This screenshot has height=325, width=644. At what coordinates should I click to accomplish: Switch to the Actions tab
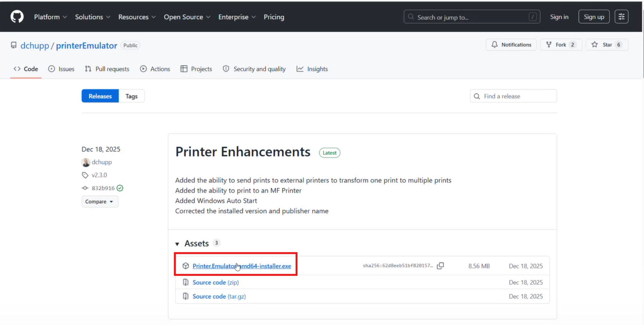(155, 69)
